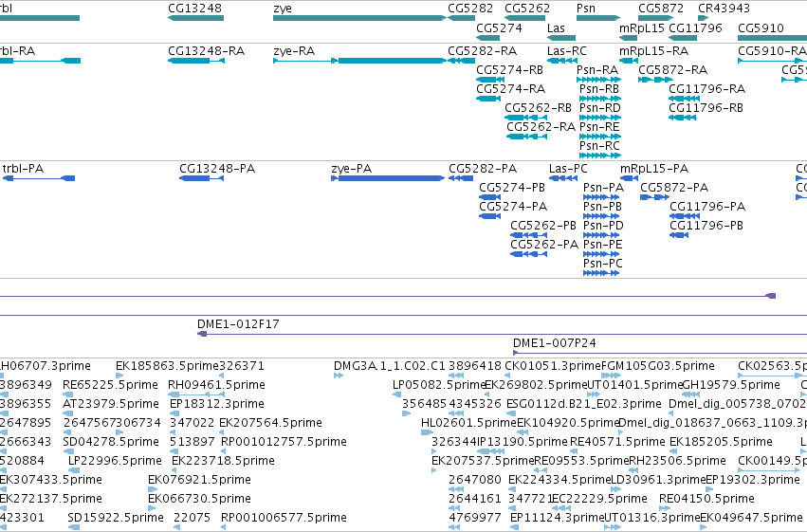Viewport: 807px width, 532px height.
Task: Open the CG5282 gene feature label
Action: 470,9
